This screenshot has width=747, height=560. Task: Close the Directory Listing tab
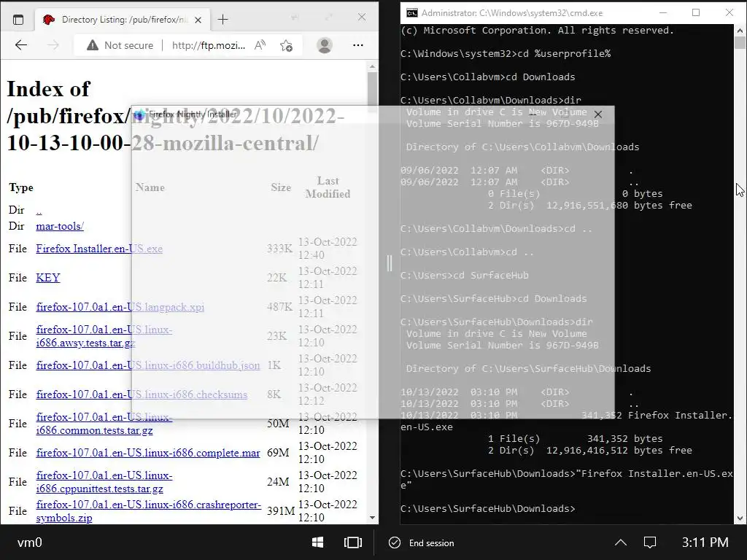(x=198, y=20)
